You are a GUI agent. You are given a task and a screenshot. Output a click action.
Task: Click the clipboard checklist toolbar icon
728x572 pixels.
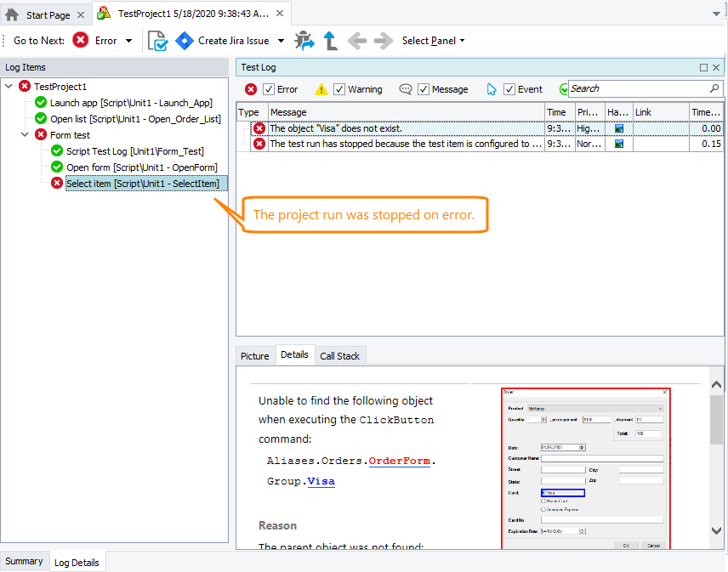[x=157, y=41]
